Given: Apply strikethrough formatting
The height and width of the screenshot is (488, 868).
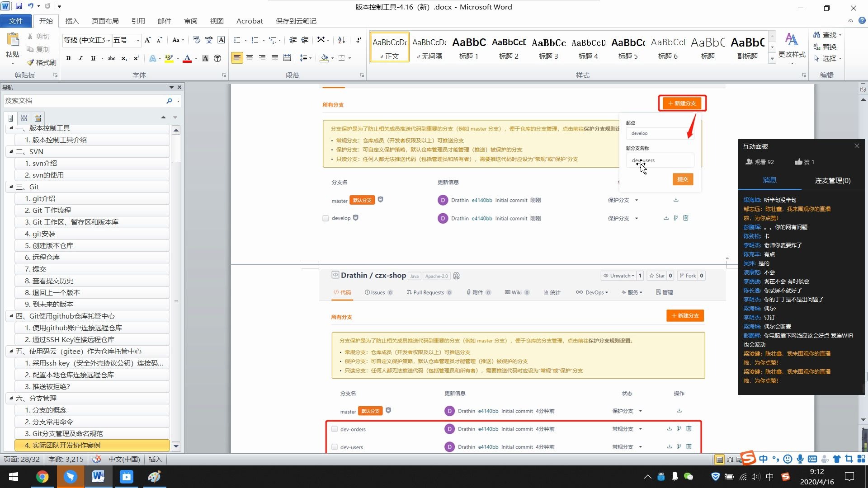Looking at the screenshot, I should [111, 58].
